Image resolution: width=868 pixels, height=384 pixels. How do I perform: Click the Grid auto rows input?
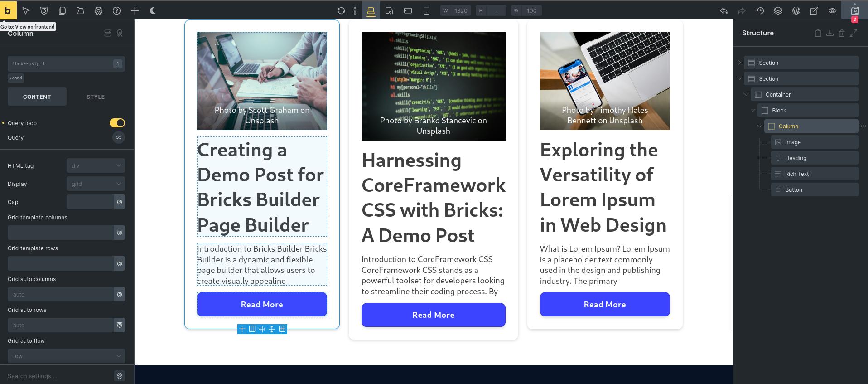coord(61,325)
